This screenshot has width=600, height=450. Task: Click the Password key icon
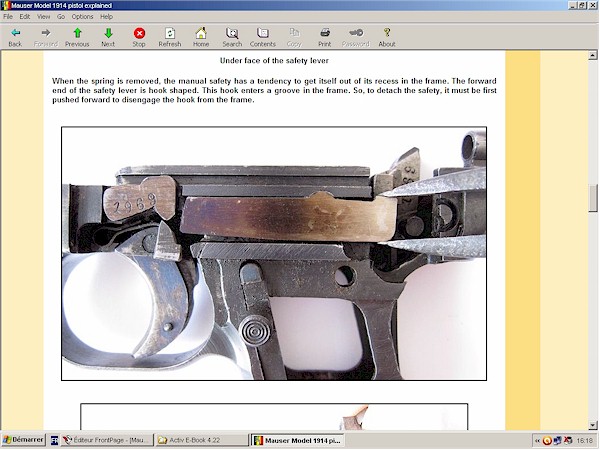356,37
